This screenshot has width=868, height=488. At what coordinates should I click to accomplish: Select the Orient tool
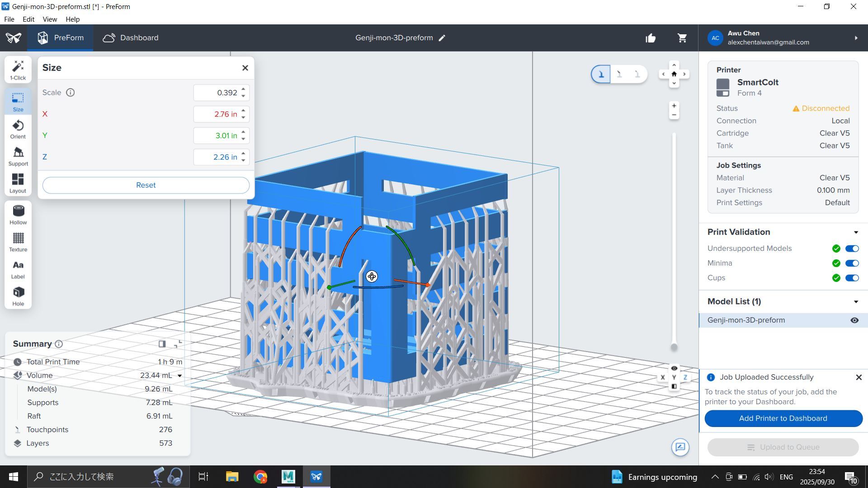coord(18,129)
